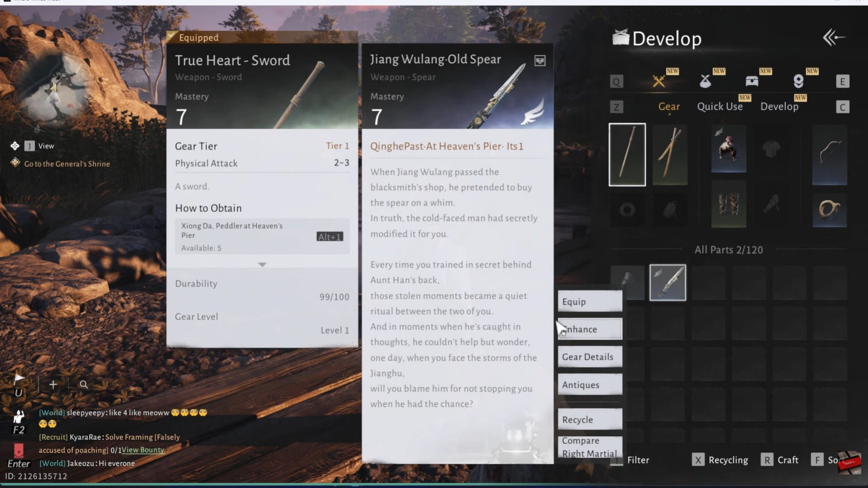Select the equipped ring accessory slot
The height and width of the screenshot is (488, 868).
[x=830, y=210]
